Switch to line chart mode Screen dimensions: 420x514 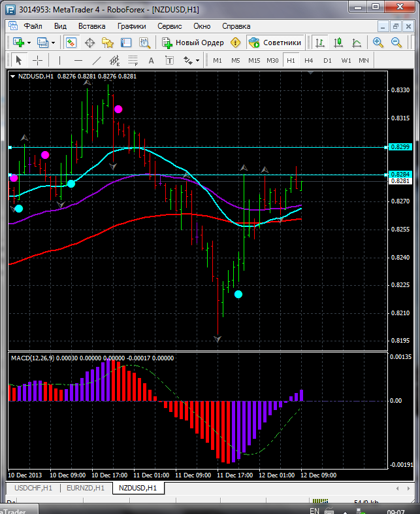click(357, 43)
